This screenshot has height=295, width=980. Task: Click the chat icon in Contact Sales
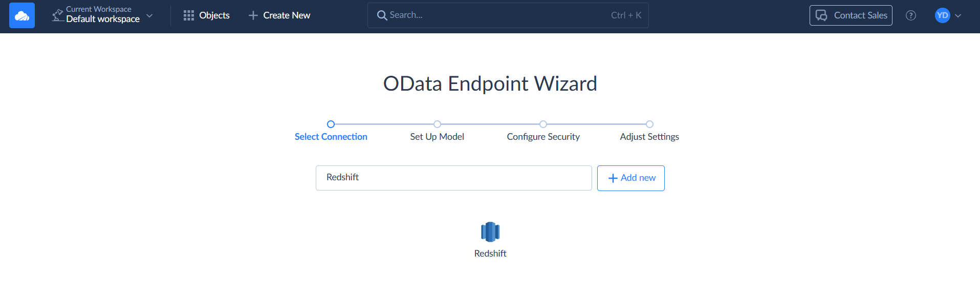point(821,15)
